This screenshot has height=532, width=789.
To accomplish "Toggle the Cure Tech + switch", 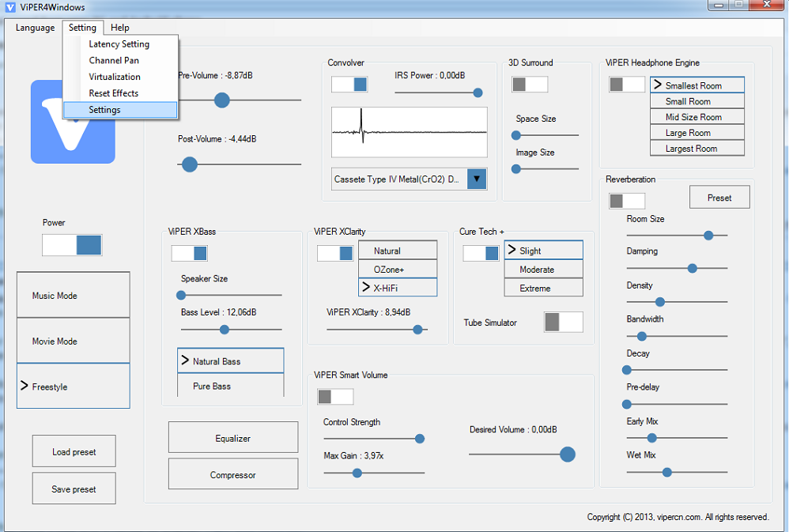I will click(481, 253).
